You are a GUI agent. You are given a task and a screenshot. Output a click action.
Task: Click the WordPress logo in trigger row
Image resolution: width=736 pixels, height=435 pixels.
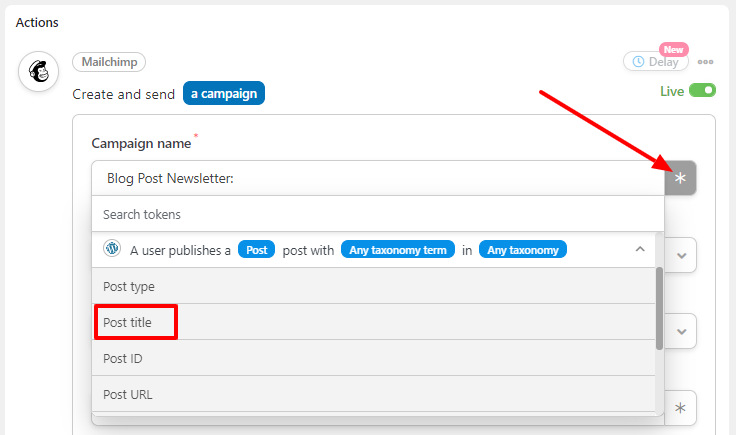pos(112,248)
